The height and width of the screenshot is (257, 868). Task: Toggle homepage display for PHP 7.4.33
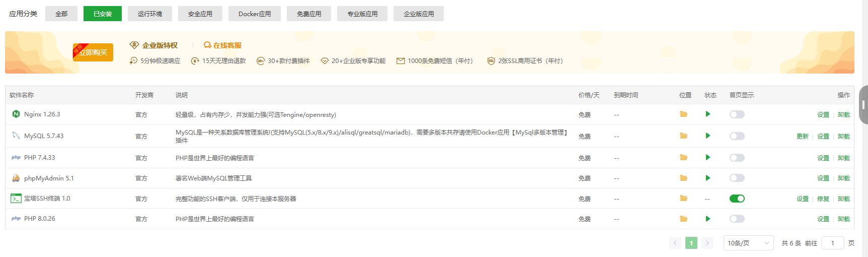point(737,158)
